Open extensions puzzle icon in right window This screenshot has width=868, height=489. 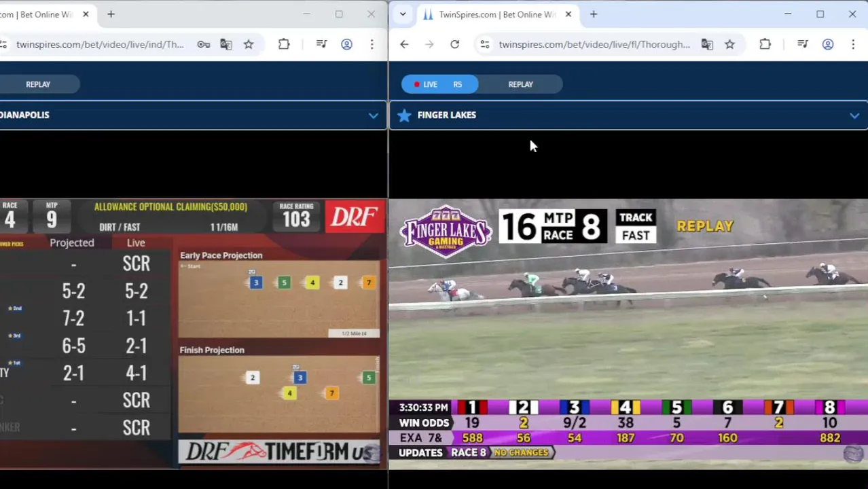point(765,44)
